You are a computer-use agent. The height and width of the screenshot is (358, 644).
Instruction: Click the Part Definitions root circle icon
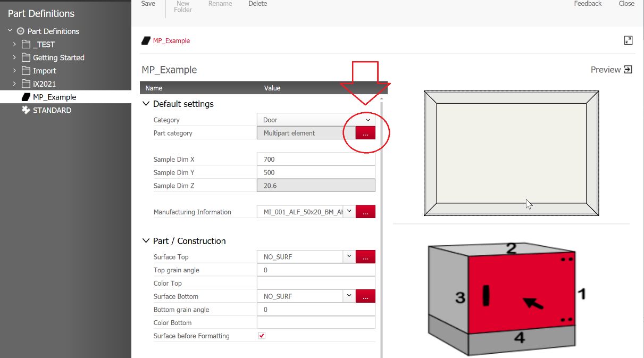(x=21, y=31)
